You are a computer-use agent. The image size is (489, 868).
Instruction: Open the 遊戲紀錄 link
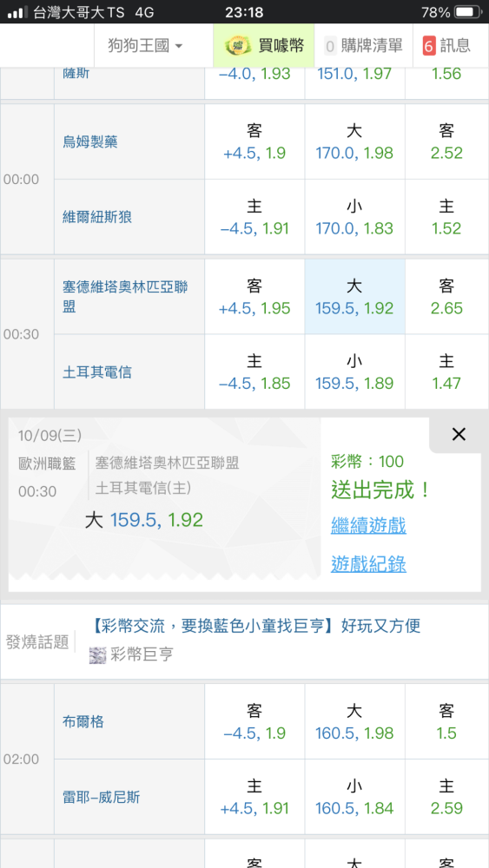point(368,564)
